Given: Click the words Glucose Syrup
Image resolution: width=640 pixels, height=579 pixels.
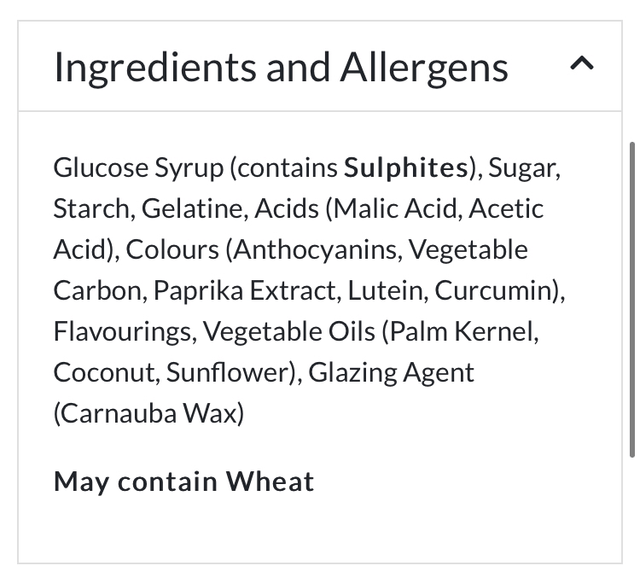Looking at the screenshot, I should tap(139, 167).
